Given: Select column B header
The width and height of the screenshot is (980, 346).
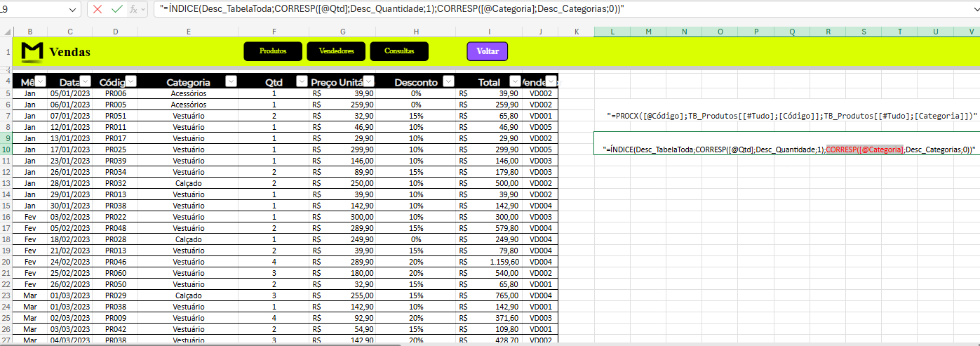Looking at the screenshot, I should coord(30,32).
